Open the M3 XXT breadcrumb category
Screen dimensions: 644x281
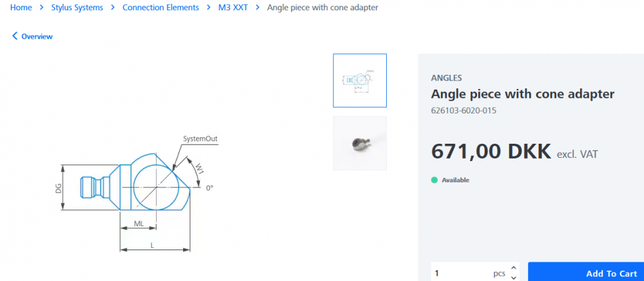click(233, 8)
